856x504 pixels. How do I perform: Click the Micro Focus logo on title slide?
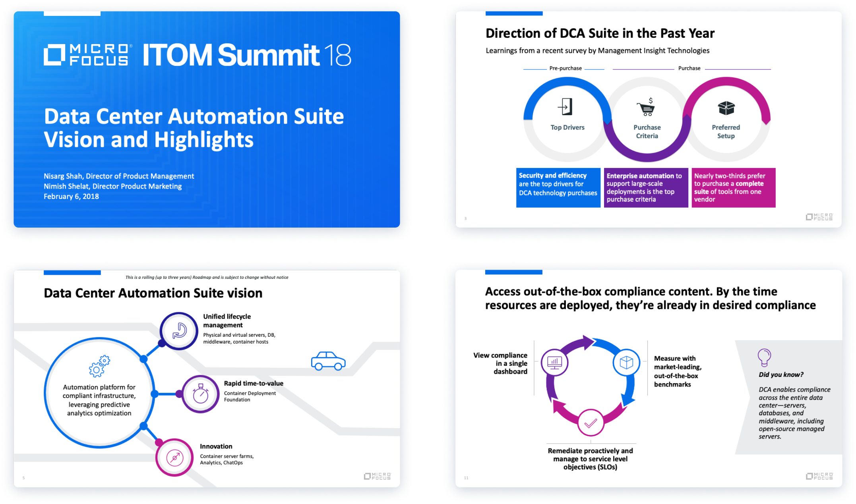point(88,54)
